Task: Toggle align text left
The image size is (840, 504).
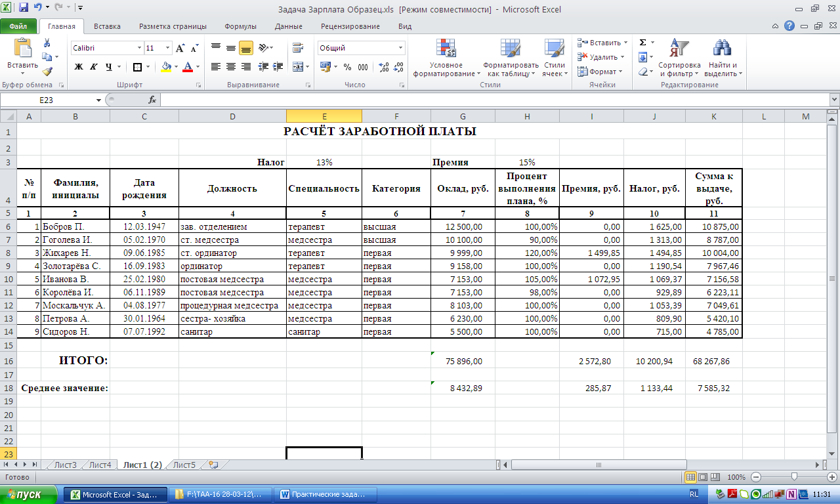Action: tap(216, 66)
